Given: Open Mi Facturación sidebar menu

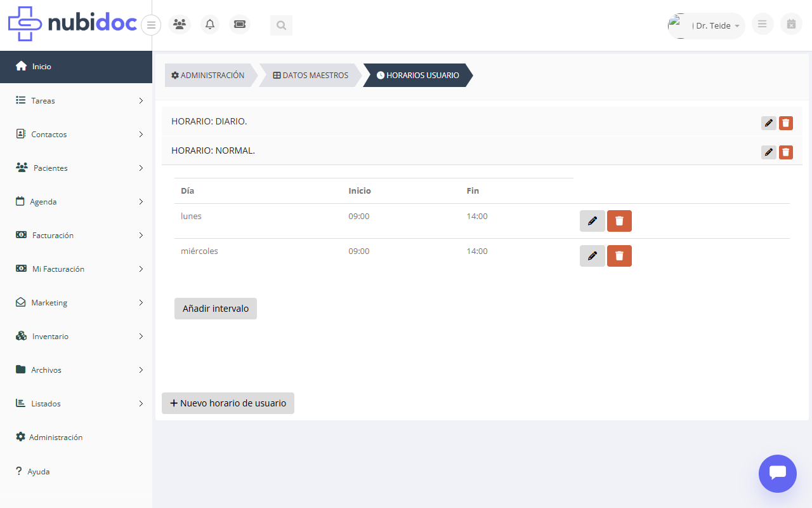Looking at the screenshot, I should point(76,269).
